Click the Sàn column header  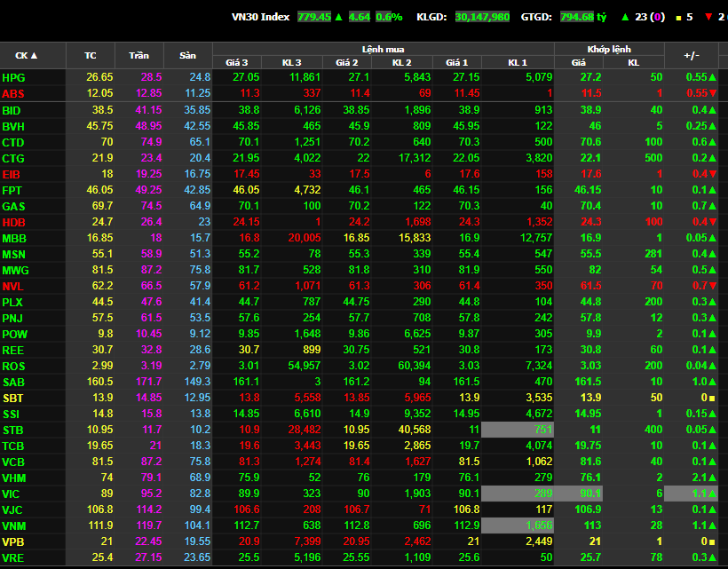tap(187, 55)
